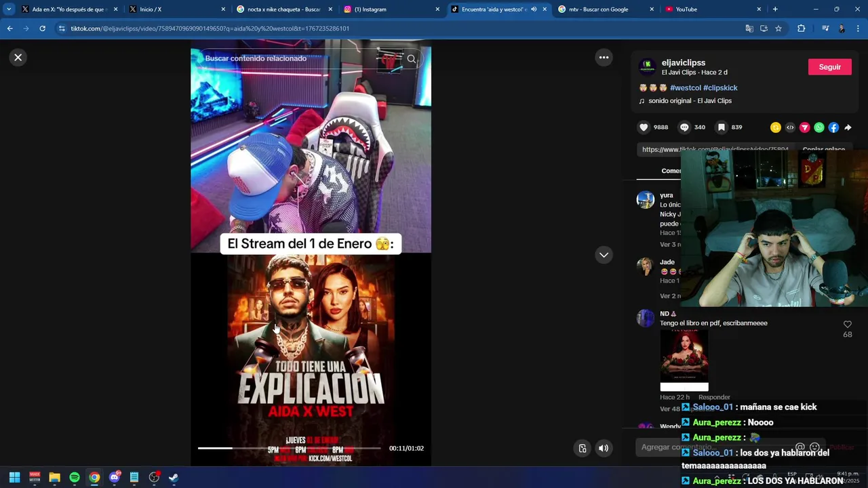Open File Explorer from the taskbar

tap(54, 477)
